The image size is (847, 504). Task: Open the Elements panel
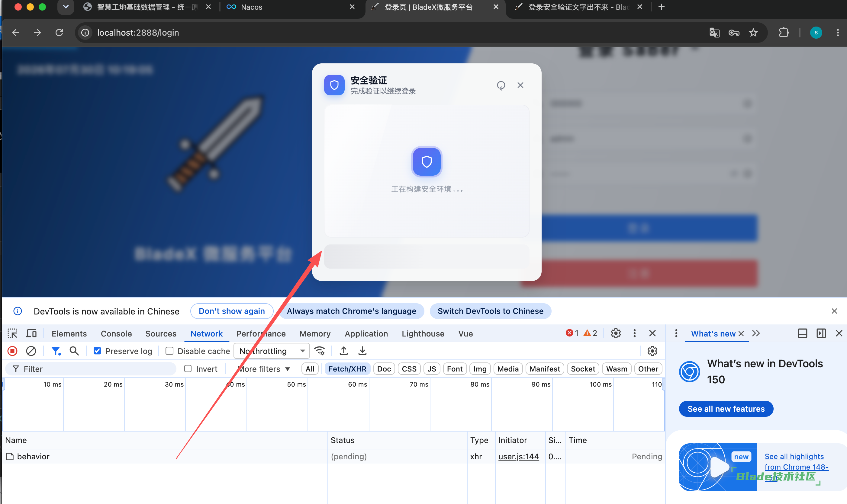tap(69, 333)
